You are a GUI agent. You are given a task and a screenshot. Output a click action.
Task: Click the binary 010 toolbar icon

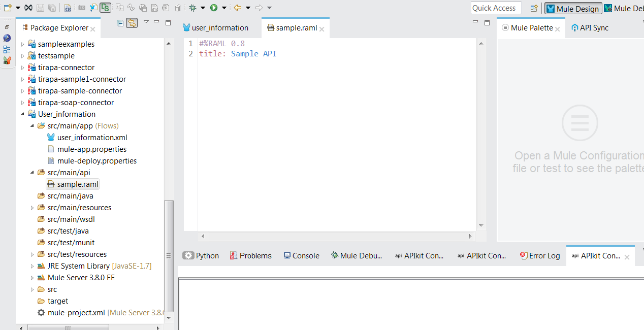[x=68, y=8]
